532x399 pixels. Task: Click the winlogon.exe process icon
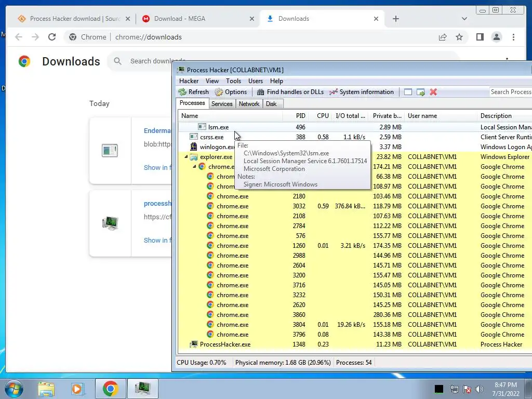[x=193, y=147]
